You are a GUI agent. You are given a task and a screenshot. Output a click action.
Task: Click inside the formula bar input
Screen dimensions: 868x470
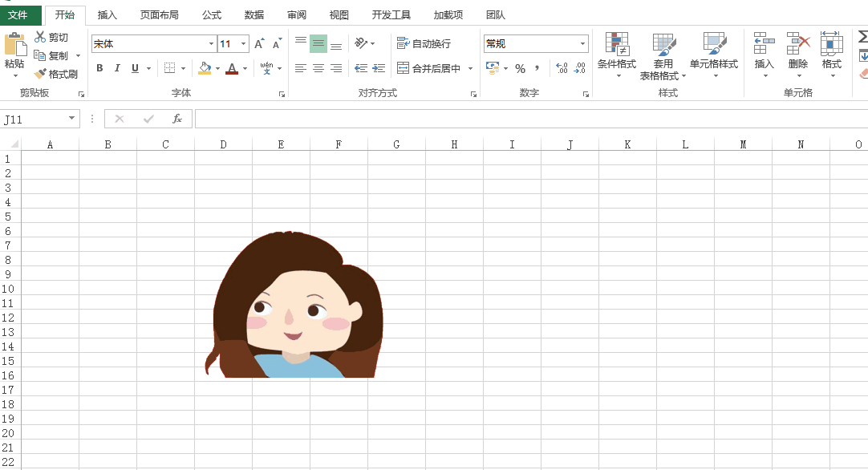(x=531, y=119)
